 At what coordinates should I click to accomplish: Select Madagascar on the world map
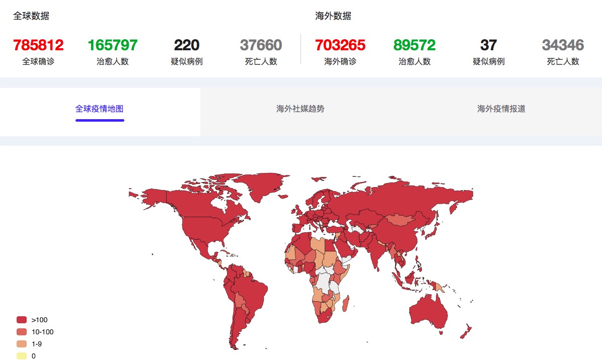[x=345, y=303]
